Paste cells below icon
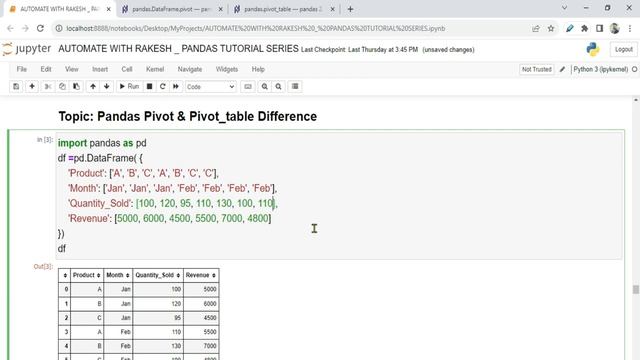The width and height of the screenshot is (640, 360). 76,87
